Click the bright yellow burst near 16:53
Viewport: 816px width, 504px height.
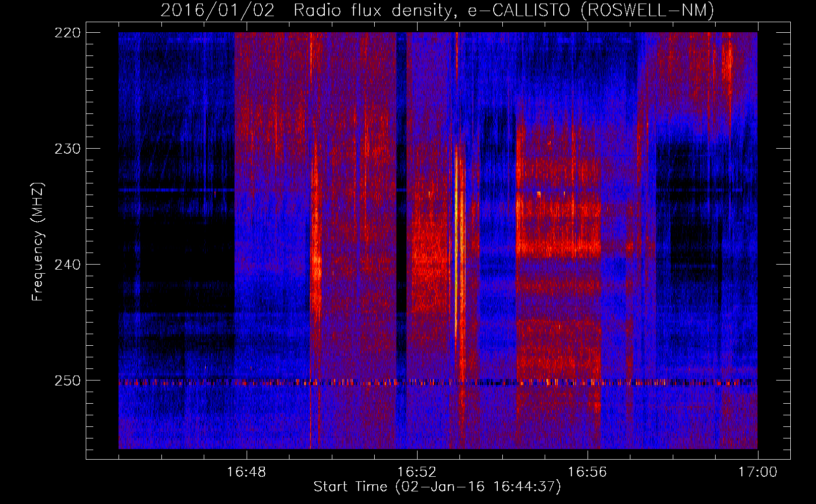pos(456,242)
